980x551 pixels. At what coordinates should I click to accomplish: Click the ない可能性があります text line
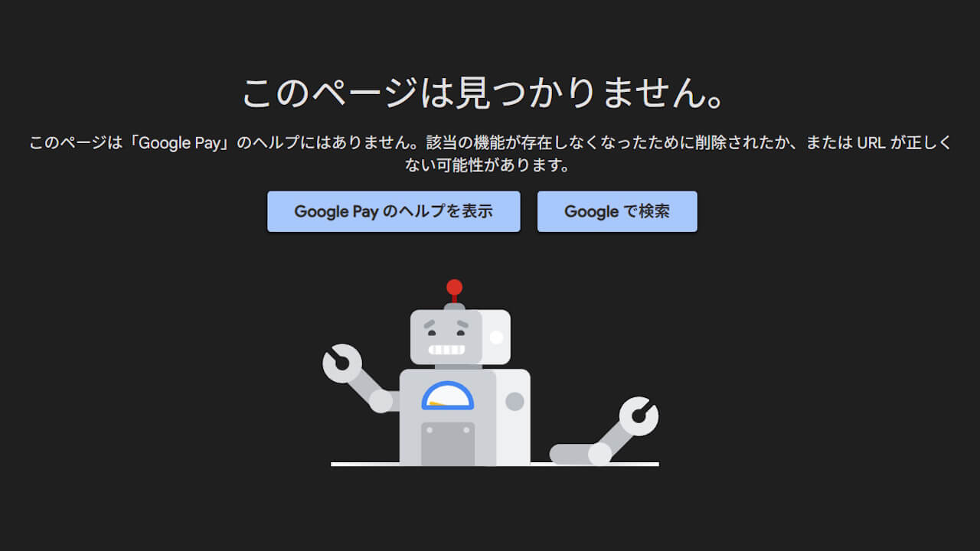pyautogui.click(x=489, y=165)
